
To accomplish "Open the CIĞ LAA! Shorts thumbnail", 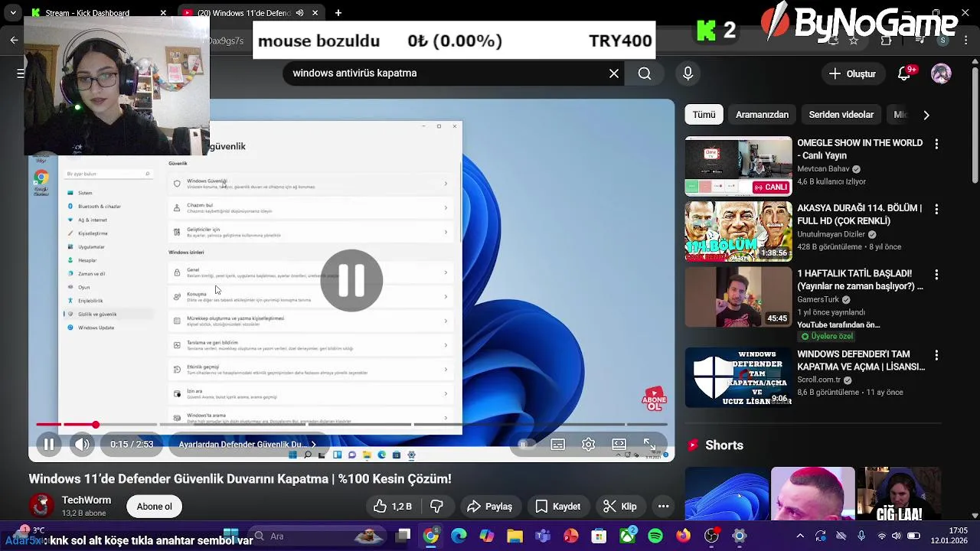I will [899, 494].
